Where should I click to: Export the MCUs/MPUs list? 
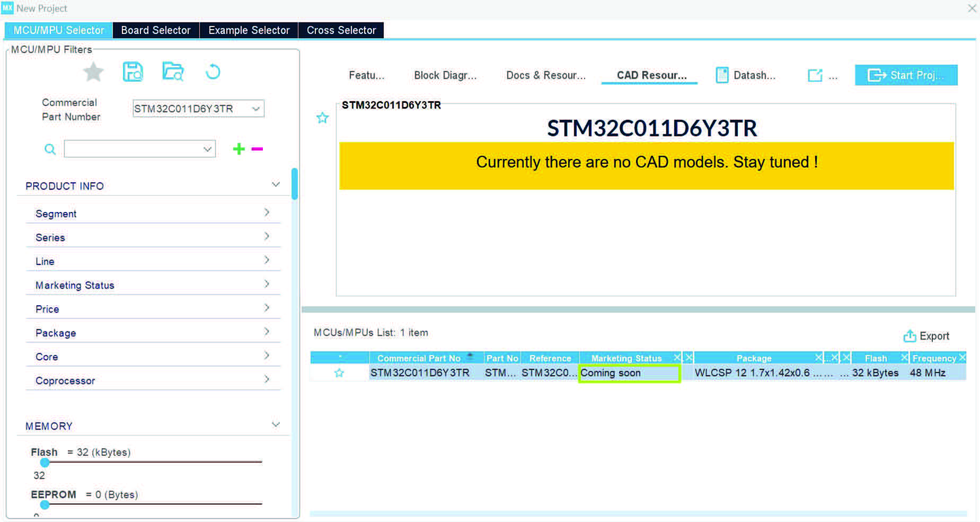926,336
